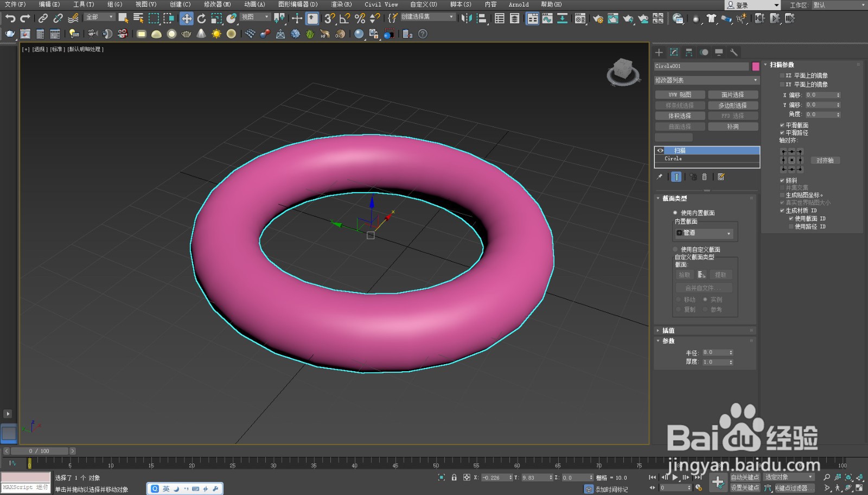This screenshot has height=495, width=868.
Task: Remove modifier with the trash icon
Action: click(704, 176)
